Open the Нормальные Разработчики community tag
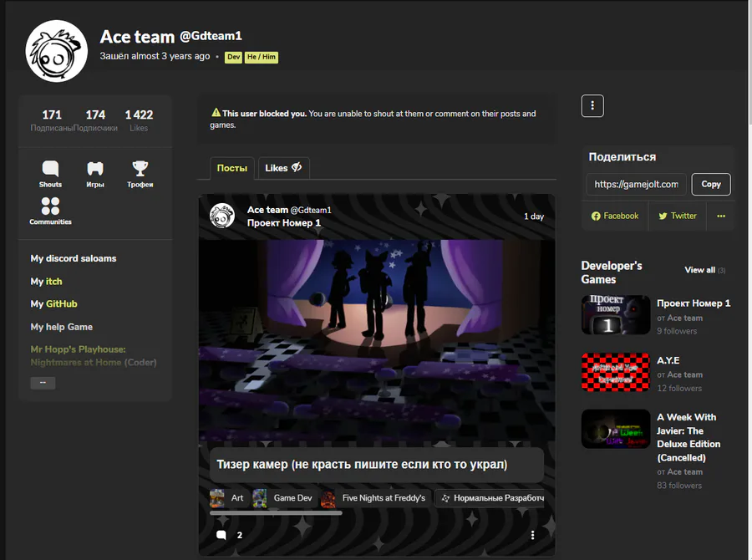 click(490, 498)
